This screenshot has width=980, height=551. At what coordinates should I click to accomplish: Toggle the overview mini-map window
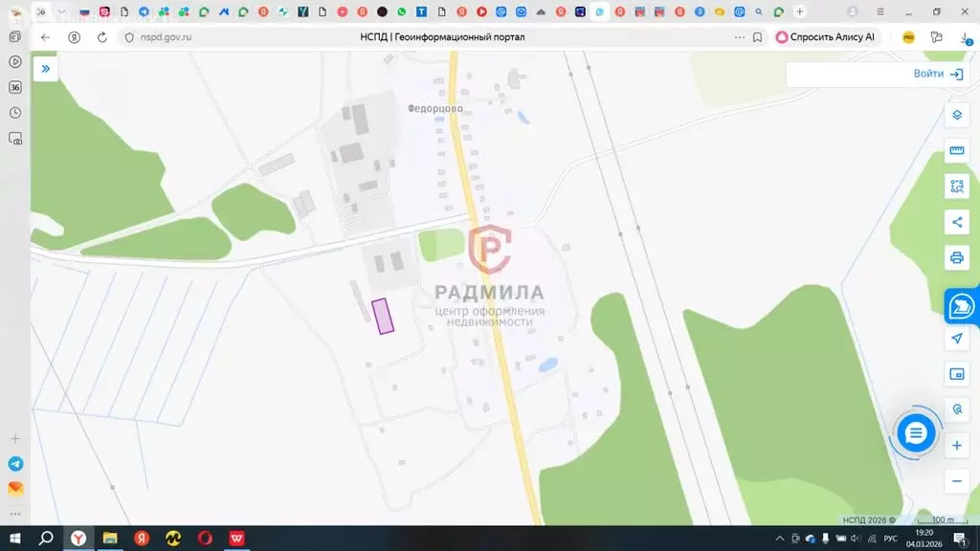click(x=956, y=374)
